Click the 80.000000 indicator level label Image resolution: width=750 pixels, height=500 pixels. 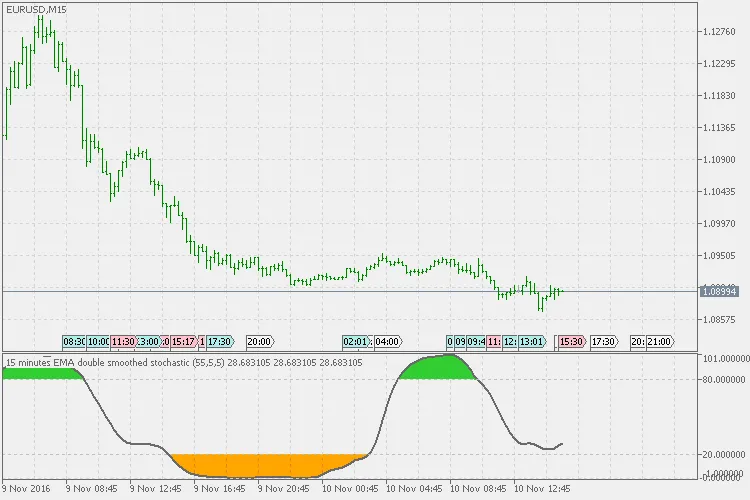tap(723, 379)
